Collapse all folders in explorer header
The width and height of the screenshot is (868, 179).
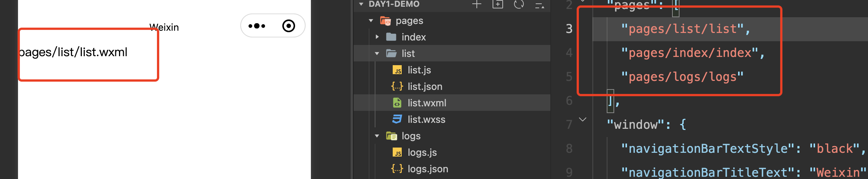pyautogui.click(x=539, y=5)
